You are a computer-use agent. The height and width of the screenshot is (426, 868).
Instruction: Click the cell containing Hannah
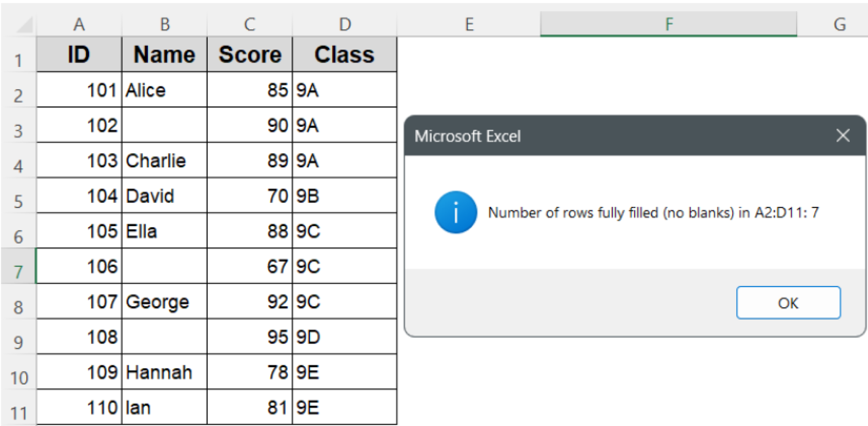point(164,372)
